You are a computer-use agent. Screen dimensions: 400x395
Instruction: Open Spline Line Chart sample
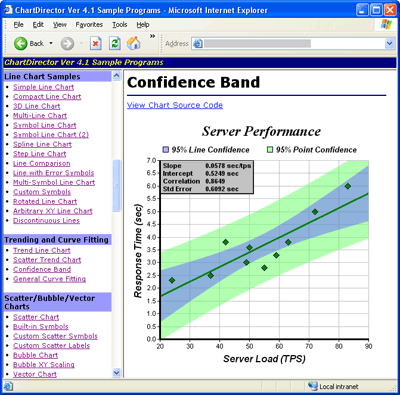[42, 144]
